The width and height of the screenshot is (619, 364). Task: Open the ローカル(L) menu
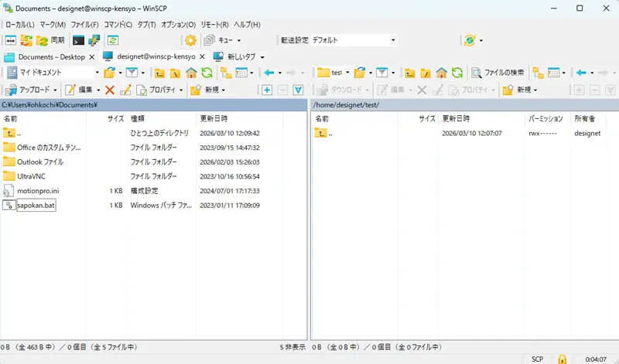coord(20,25)
